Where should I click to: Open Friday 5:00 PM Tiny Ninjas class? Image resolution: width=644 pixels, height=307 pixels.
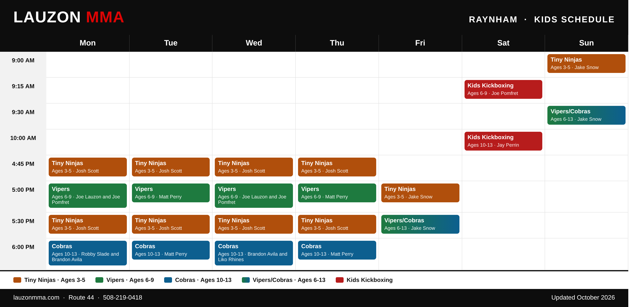(420, 193)
